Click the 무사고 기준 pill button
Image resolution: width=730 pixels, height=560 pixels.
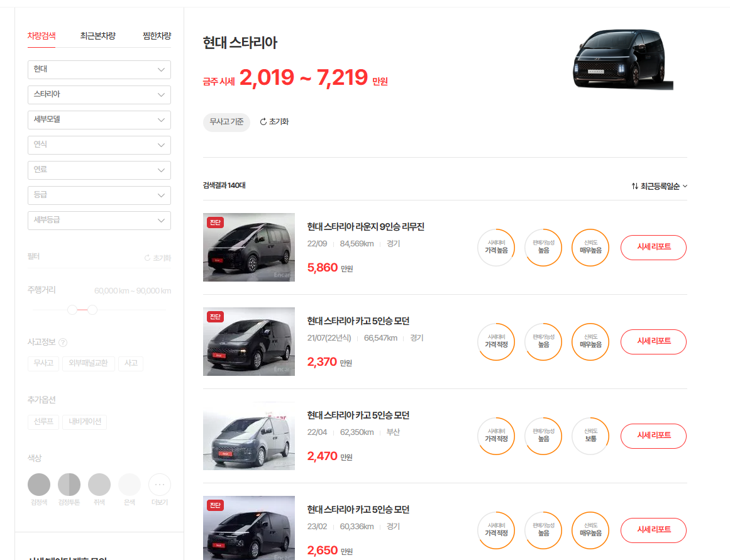tap(226, 122)
